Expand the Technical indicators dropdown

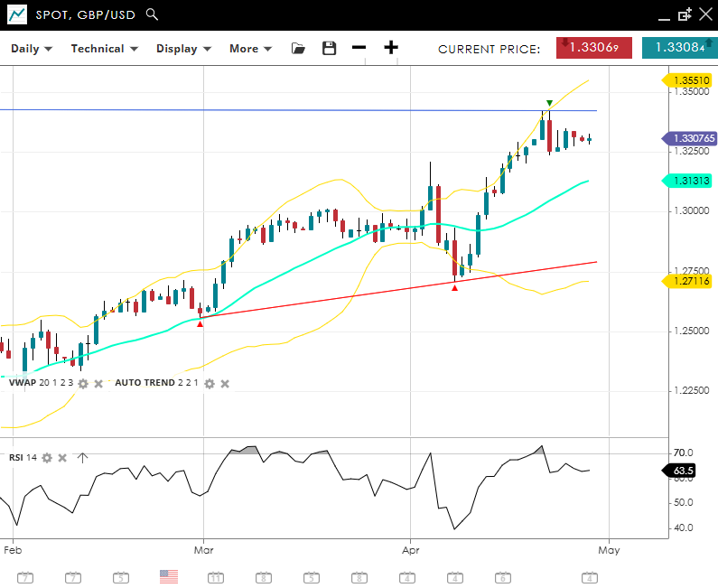[x=105, y=49]
